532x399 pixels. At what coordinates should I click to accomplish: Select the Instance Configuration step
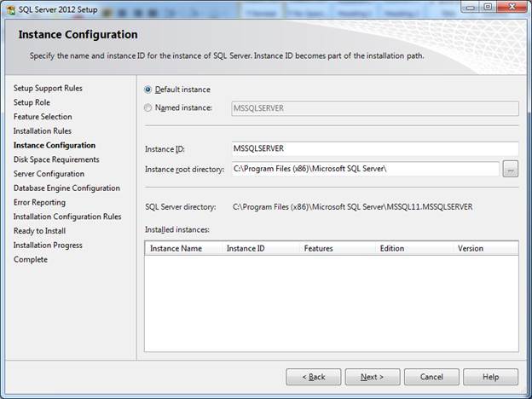point(55,145)
